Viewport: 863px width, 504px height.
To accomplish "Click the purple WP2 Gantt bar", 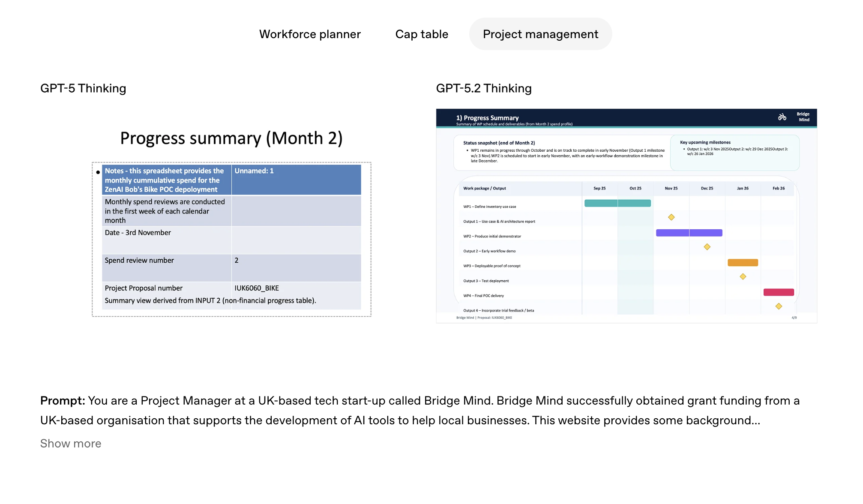I will pos(689,233).
